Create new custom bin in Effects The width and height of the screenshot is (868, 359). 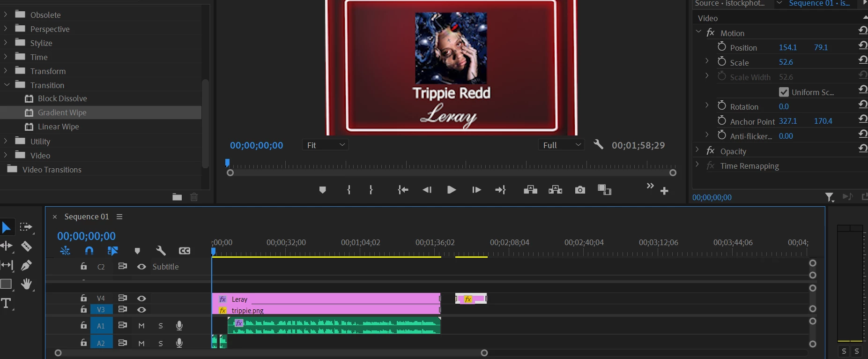pos(177,197)
